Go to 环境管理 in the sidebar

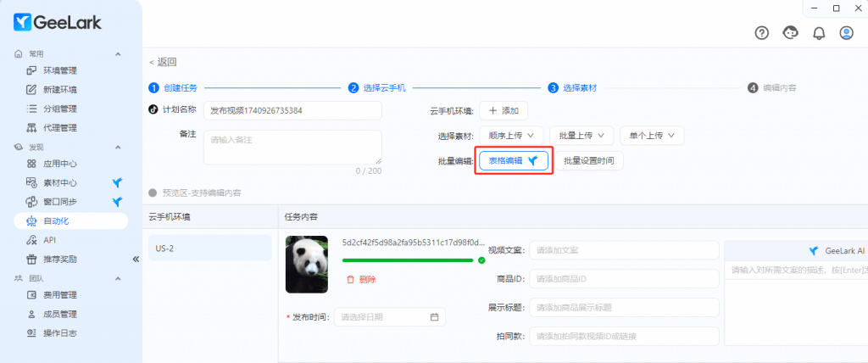point(60,70)
